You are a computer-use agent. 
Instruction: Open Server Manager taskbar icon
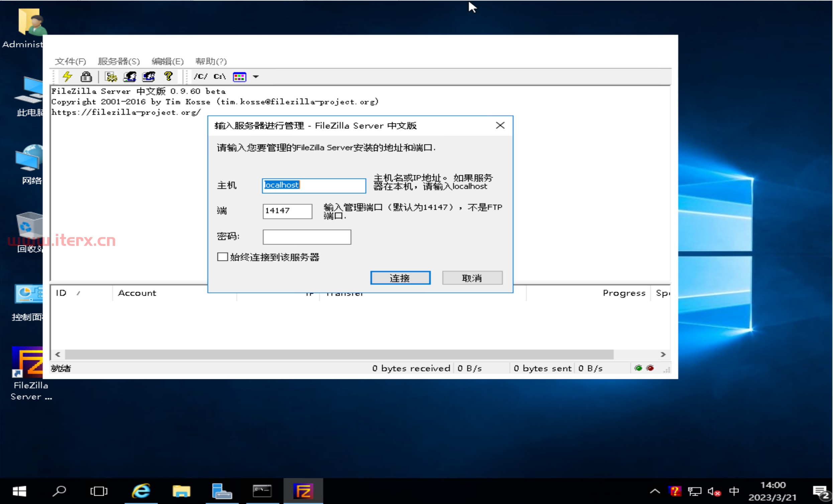click(x=222, y=491)
